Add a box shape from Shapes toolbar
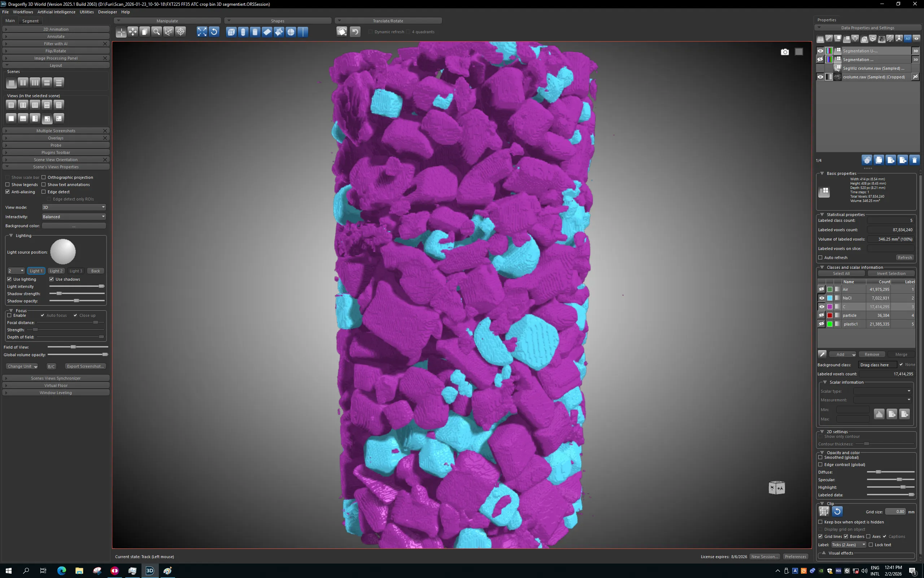The image size is (924, 578). point(231,32)
